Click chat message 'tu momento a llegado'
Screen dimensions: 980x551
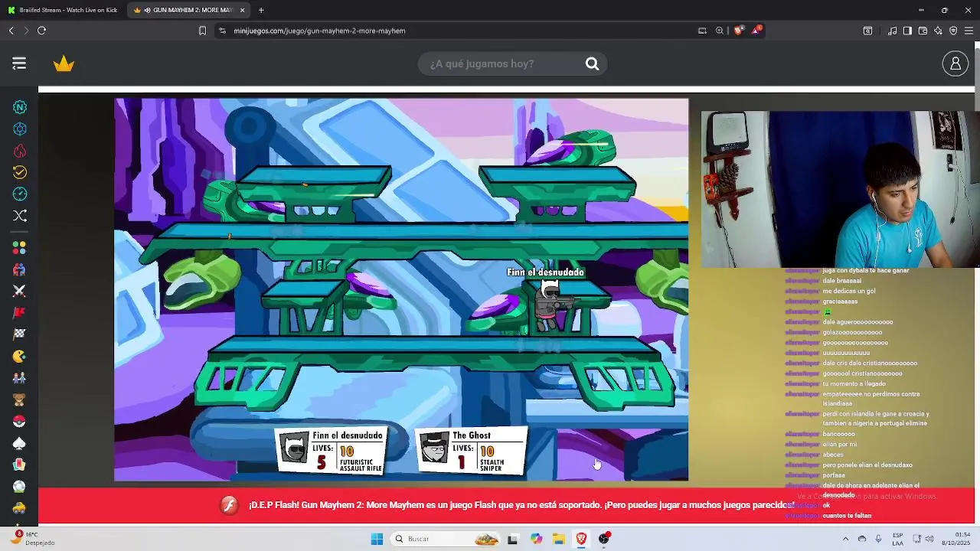point(854,384)
